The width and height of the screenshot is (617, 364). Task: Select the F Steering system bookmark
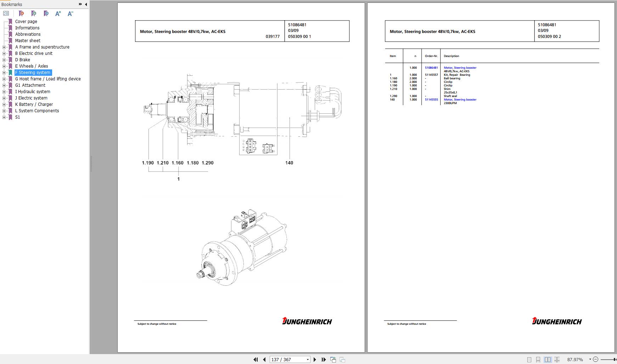pyautogui.click(x=33, y=73)
